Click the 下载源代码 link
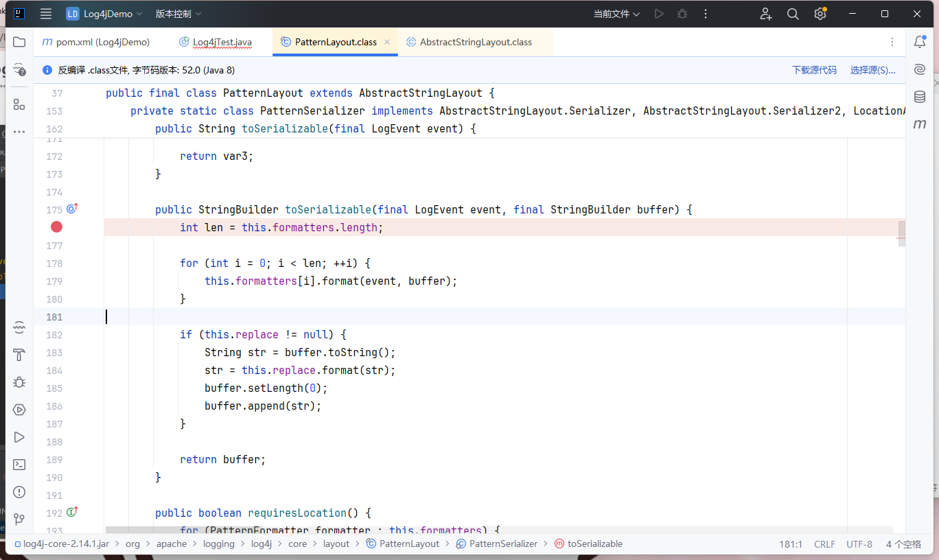The image size is (939, 560). (814, 70)
